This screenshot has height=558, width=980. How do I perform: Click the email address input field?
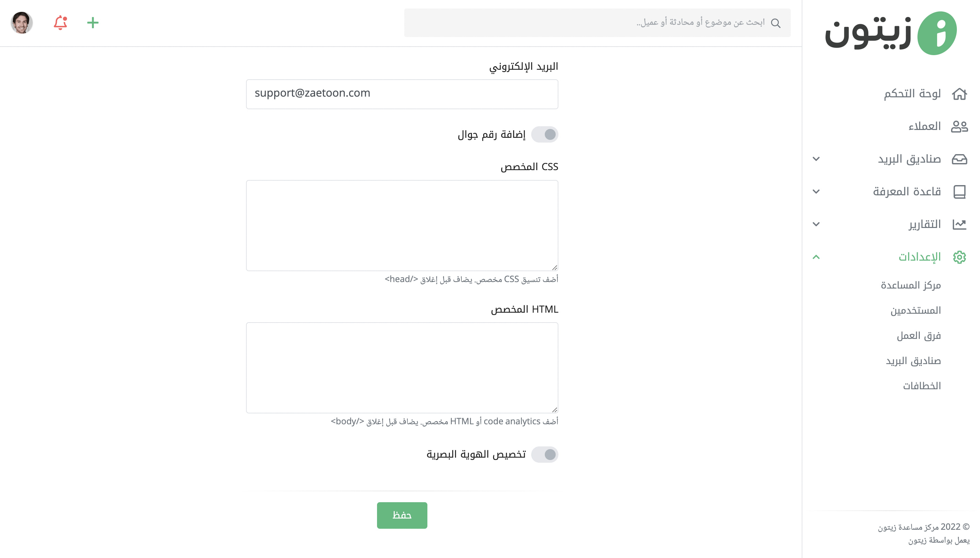pos(402,94)
